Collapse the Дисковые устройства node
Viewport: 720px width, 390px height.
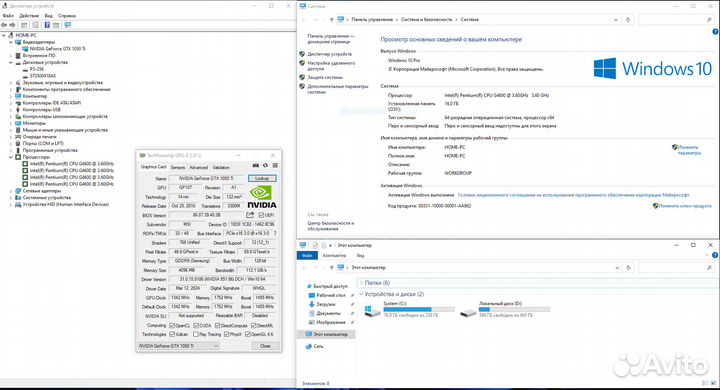point(11,62)
